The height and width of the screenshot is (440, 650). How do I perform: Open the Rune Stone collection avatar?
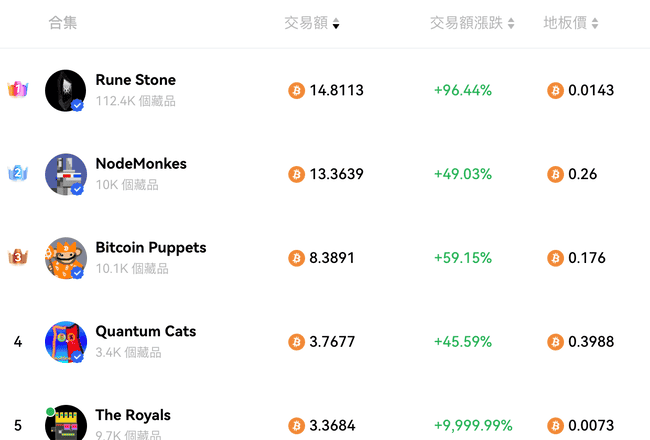[65, 90]
